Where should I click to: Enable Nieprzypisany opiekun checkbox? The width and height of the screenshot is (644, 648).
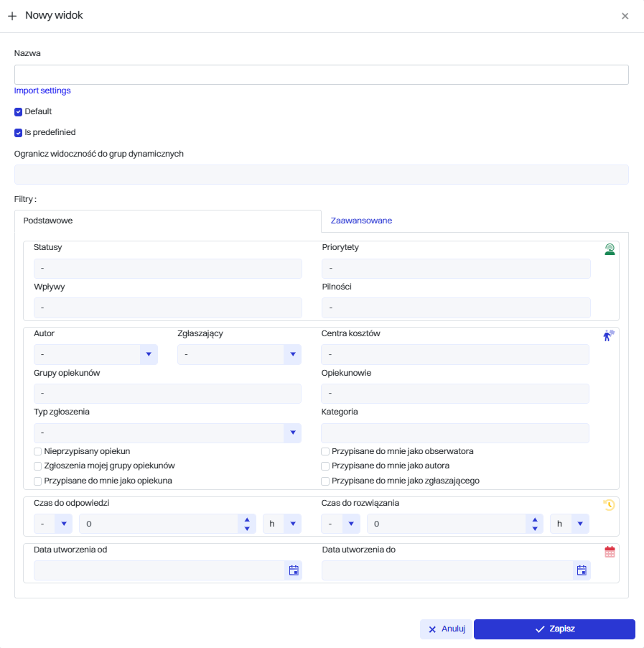tap(38, 452)
